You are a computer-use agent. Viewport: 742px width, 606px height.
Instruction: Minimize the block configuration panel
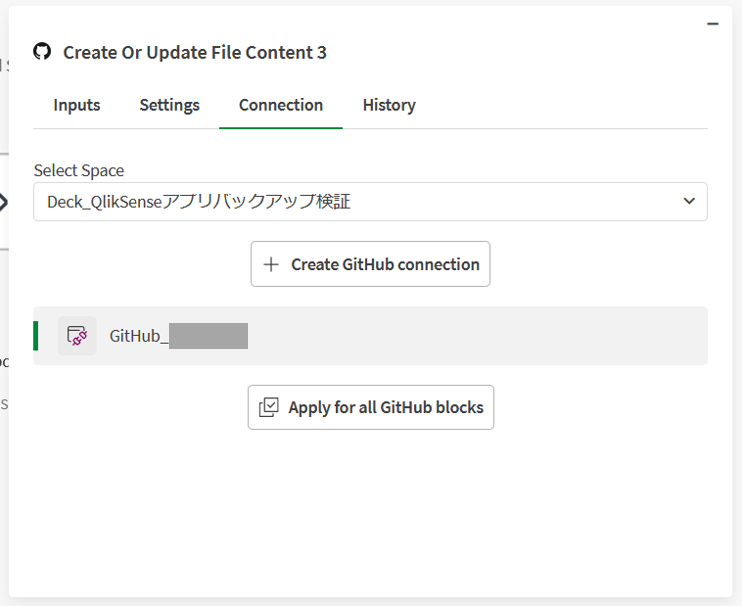(x=713, y=24)
